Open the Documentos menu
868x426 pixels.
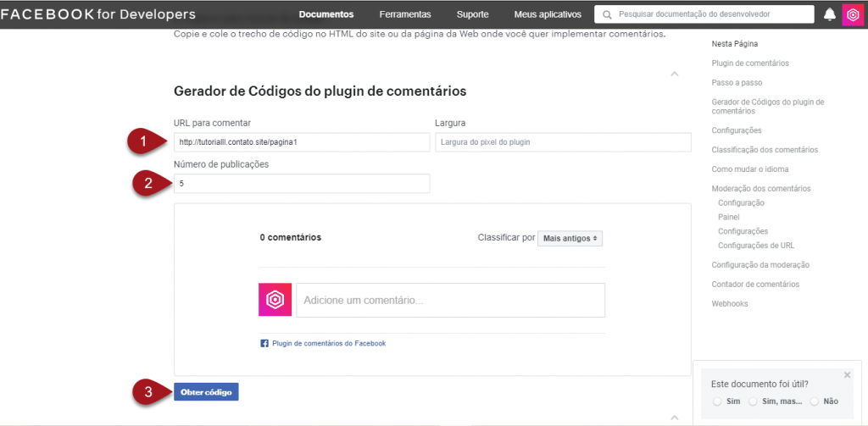(326, 14)
